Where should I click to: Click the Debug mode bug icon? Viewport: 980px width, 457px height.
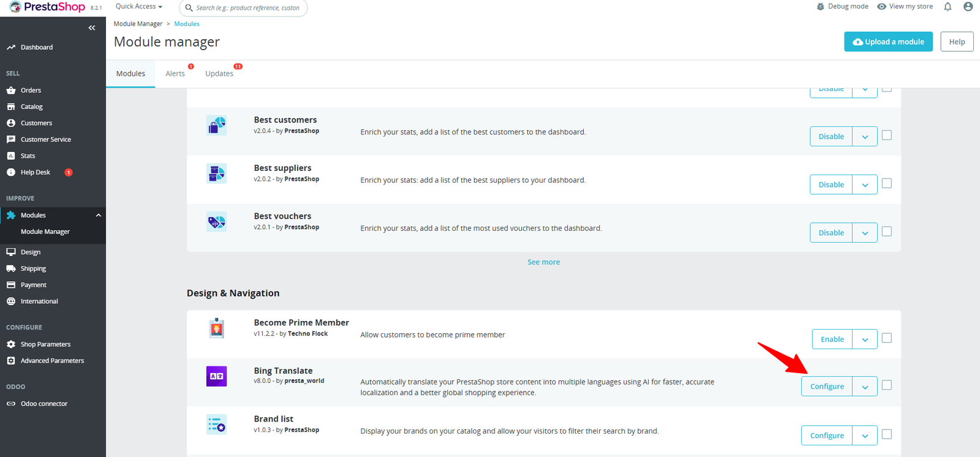click(820, 7)
